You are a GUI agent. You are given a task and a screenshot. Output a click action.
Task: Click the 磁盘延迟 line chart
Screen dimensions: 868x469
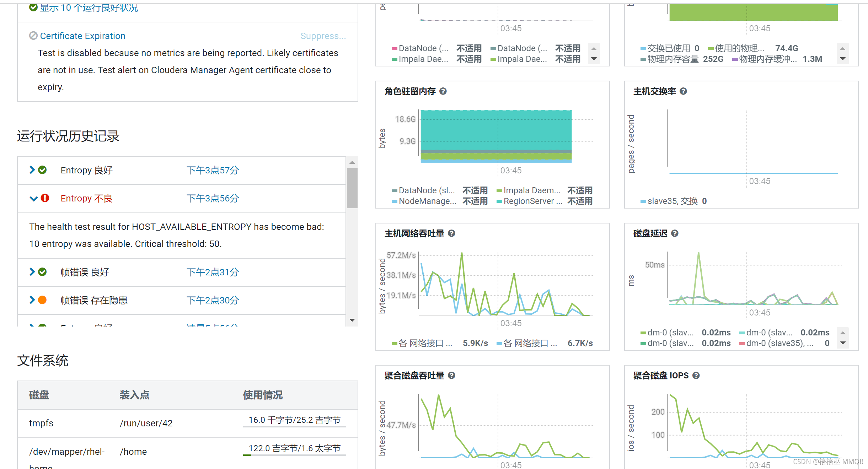[x=754, y=279]
